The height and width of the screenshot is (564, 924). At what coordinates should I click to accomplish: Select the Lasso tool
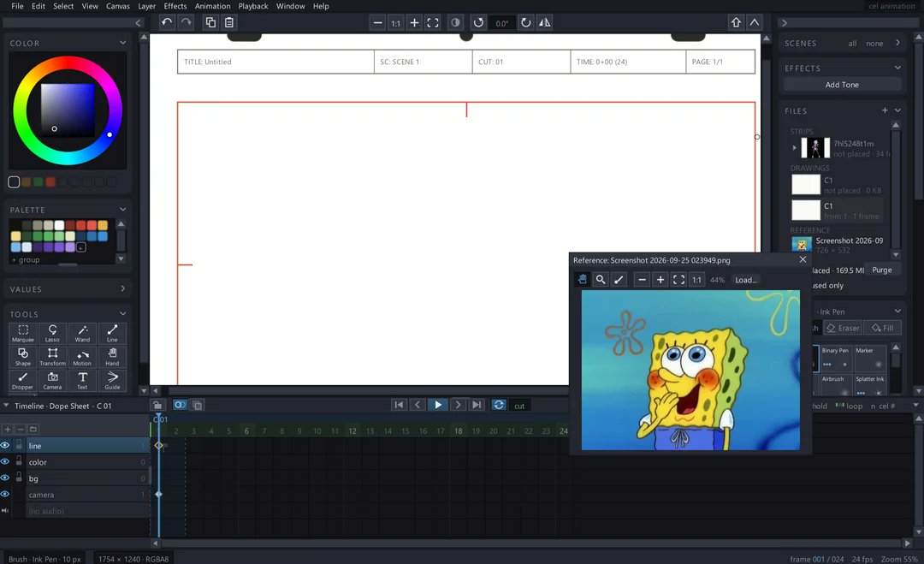point(52,333)
